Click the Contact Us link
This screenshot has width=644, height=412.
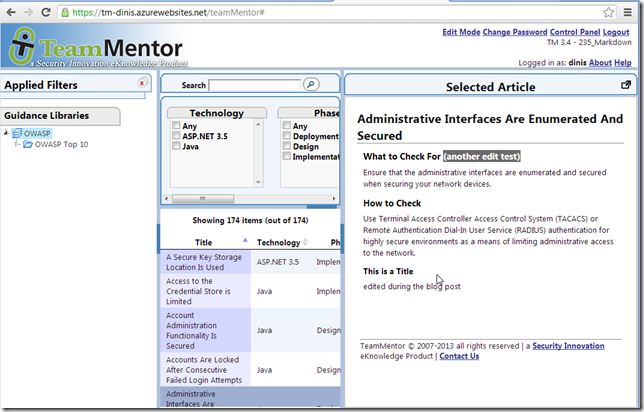click(459, 356)
